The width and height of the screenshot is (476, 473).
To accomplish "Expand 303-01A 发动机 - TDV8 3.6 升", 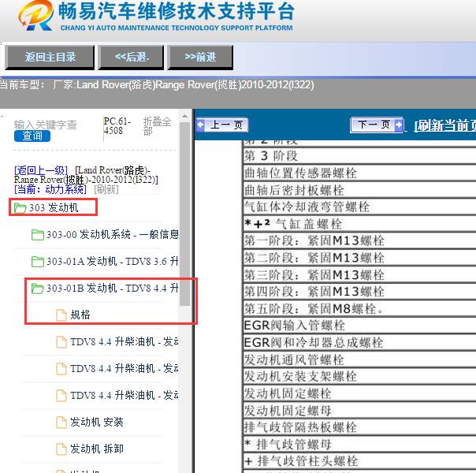I will click(113, 261).
